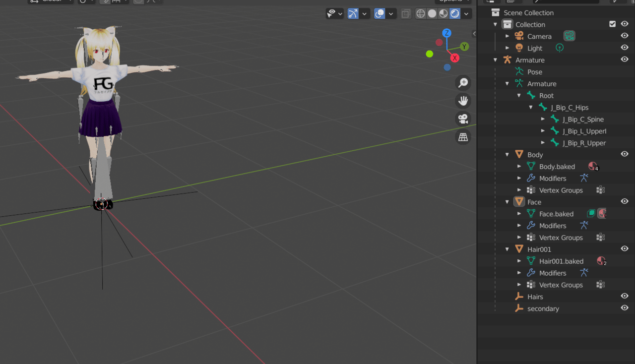Expand the Body.baked mesh row

pos(519,167)
